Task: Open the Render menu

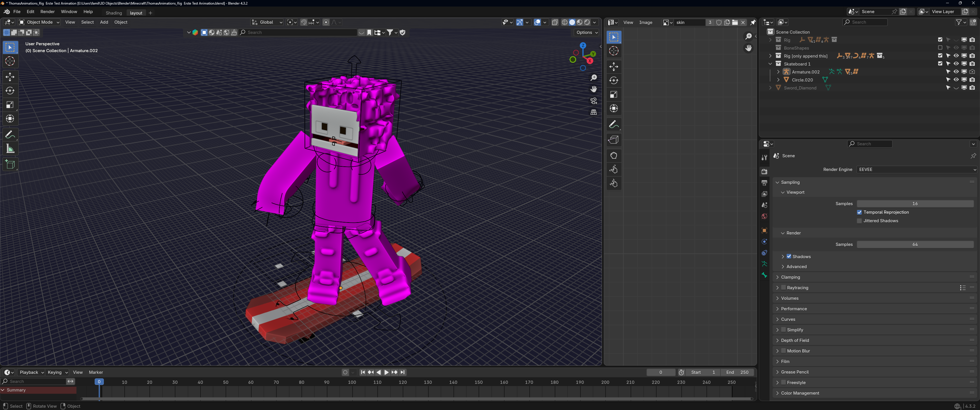Action: pyautogui.click(x=47, y=12)
